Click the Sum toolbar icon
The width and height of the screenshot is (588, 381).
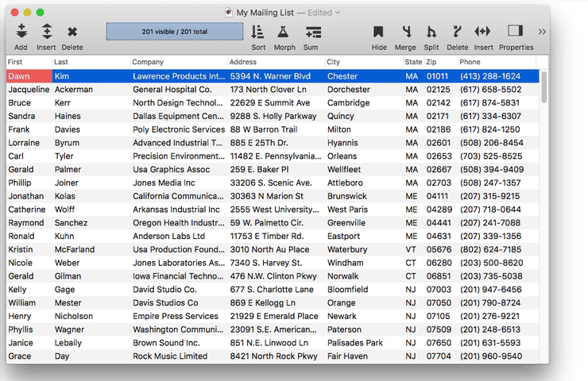coord(311,32)
